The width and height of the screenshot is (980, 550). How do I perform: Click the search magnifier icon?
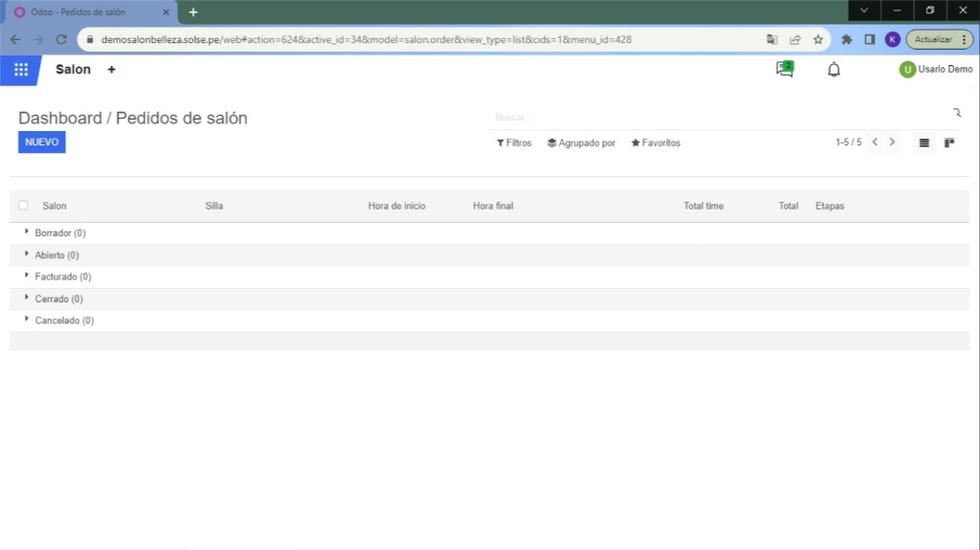pyautogui.click(x=956, y=114)
